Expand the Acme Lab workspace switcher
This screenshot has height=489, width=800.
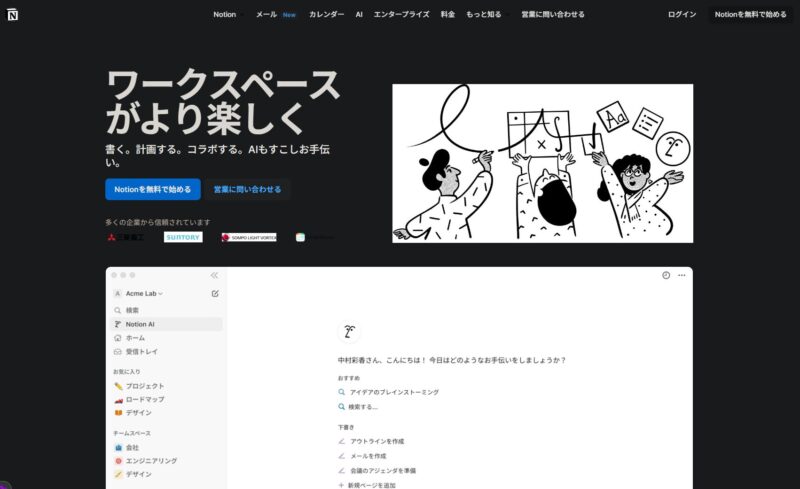click(x=139, y=294)
